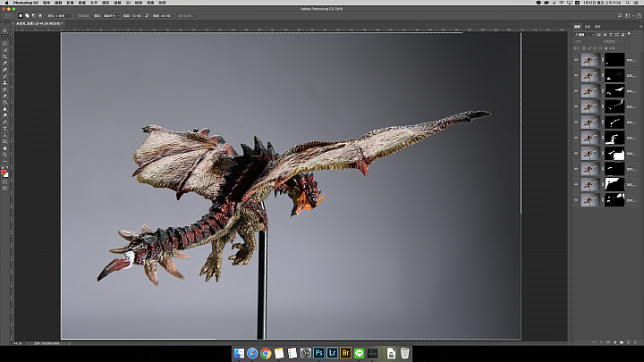Select the Quick Selection tool
The height and width of the screenshot is (362, 644).
pos(5,50)
